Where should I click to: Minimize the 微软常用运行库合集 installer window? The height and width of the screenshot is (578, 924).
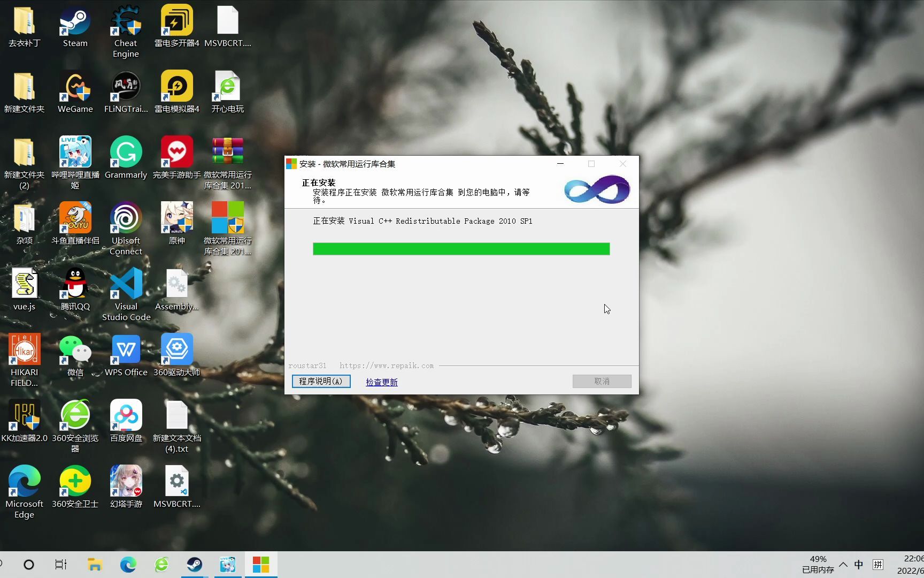click(x=560, y=164)
